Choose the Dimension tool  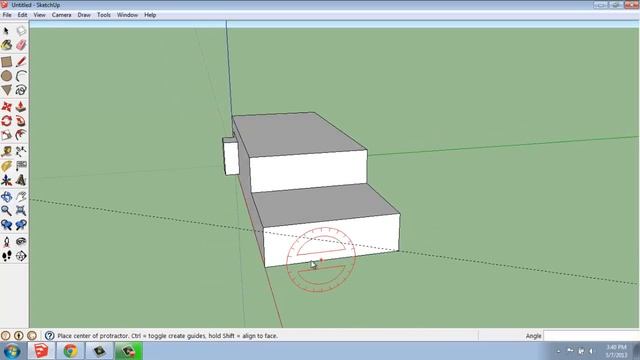pyautogui.click(x=21, y=152)
